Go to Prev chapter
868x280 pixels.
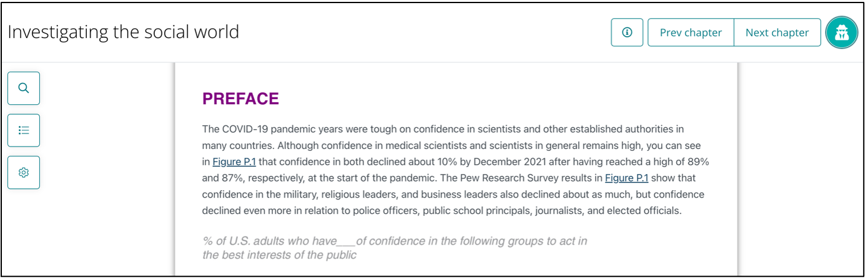pos(691,32)
